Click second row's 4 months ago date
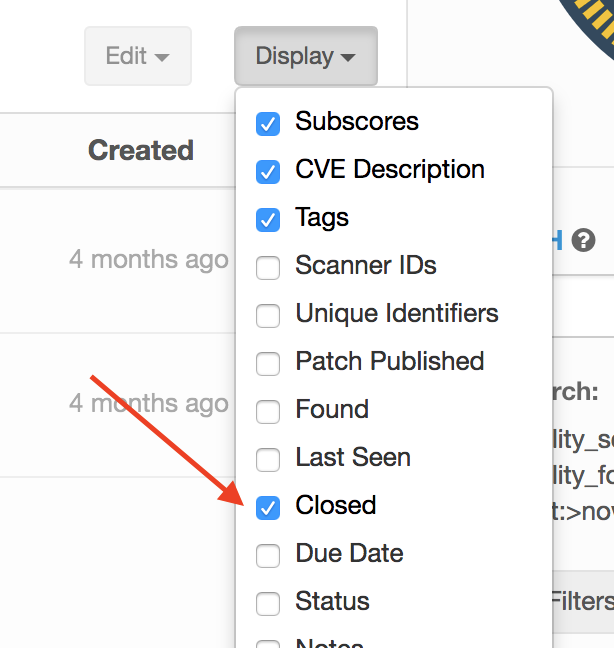The height and width of the screenshot is (648, 614). [148, 404]
